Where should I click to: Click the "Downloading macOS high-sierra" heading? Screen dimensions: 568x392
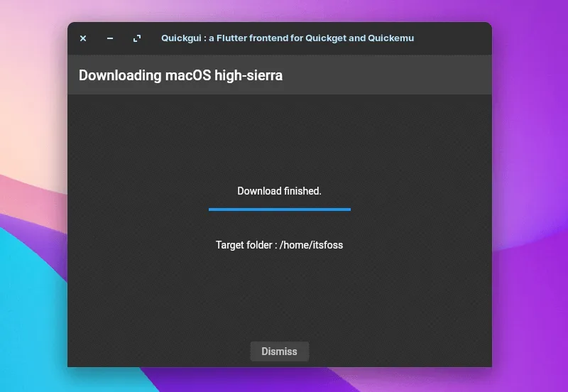pos(180,75)
